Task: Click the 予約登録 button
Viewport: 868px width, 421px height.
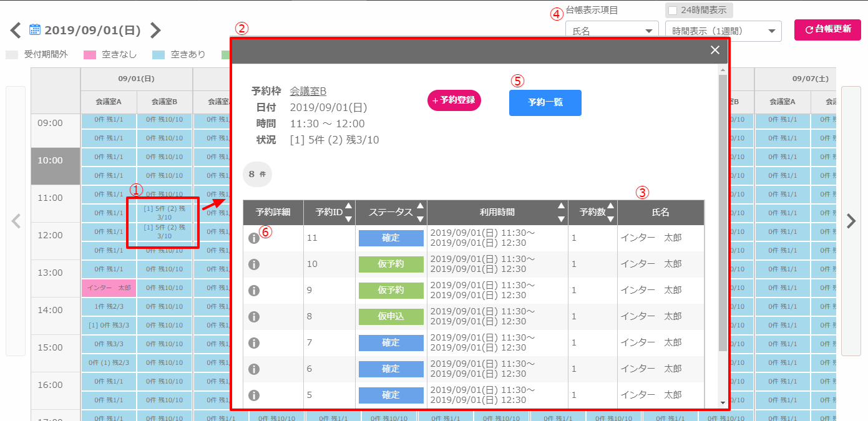Action: 454,100
